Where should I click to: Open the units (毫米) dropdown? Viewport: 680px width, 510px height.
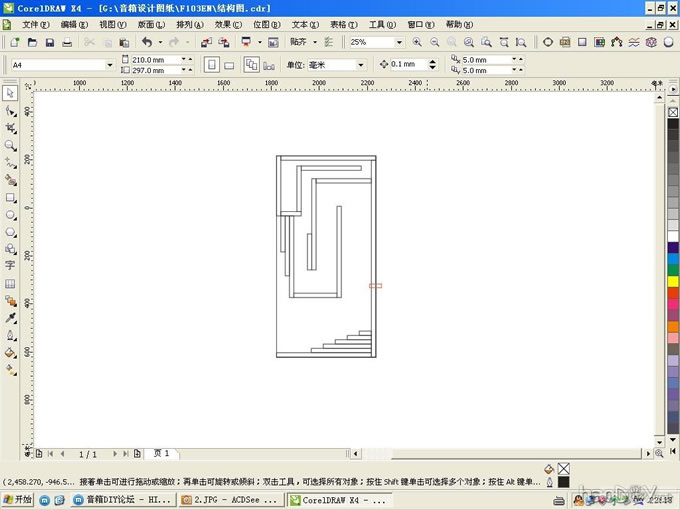point(361,65)
